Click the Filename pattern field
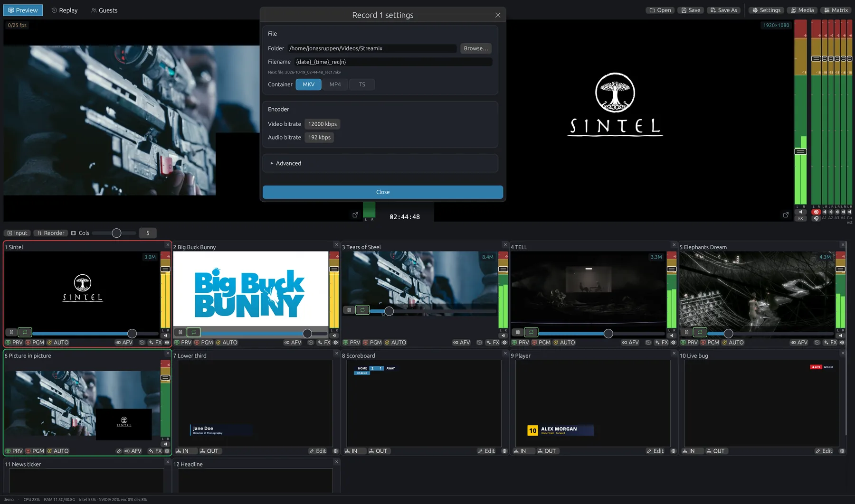Screen dimensions: 855x504 point(393,62)
